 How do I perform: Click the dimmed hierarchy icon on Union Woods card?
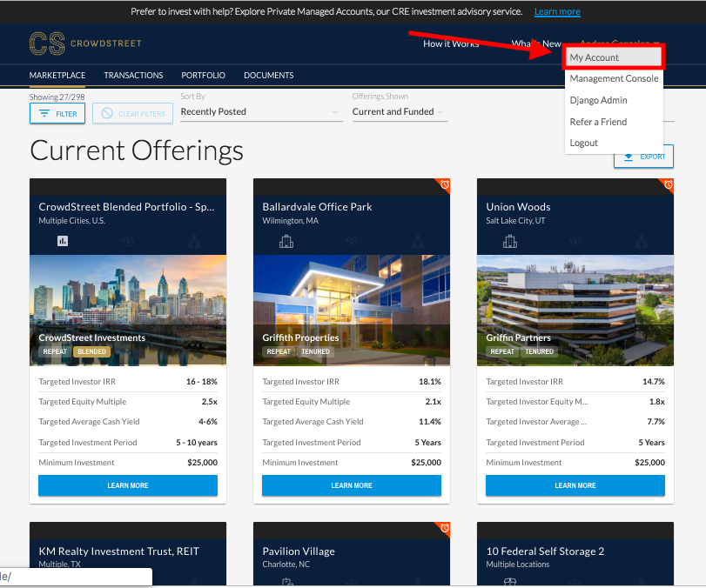642,242
